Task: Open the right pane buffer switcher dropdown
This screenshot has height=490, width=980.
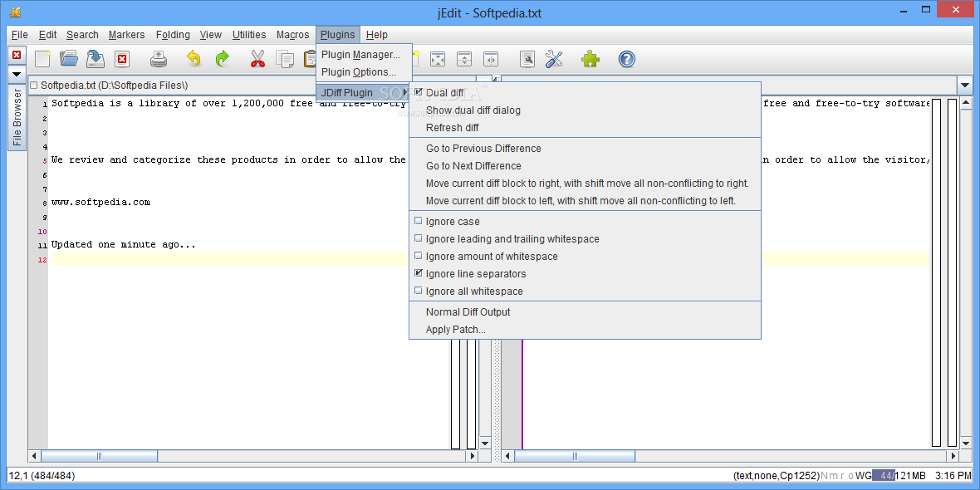Action: pos(964,85)
